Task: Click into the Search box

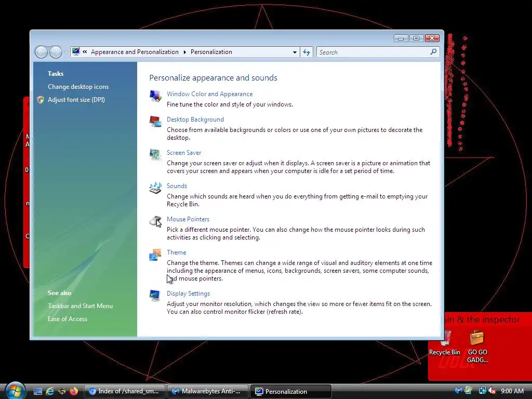Action: point(378,52)
